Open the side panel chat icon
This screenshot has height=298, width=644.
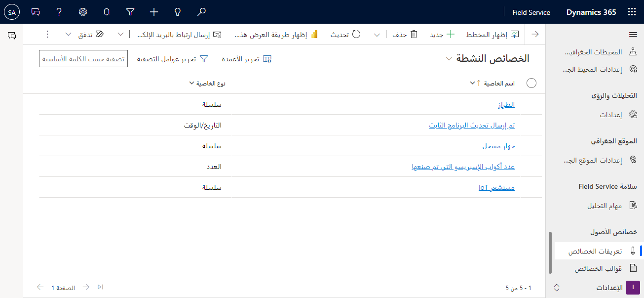click(12, 35)
